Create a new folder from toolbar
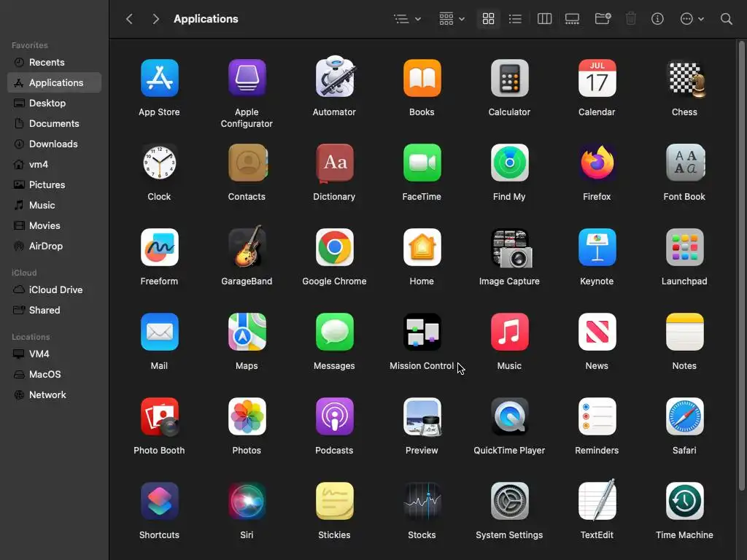The width and height of the screenshot is (747, 560). (603, 19)
